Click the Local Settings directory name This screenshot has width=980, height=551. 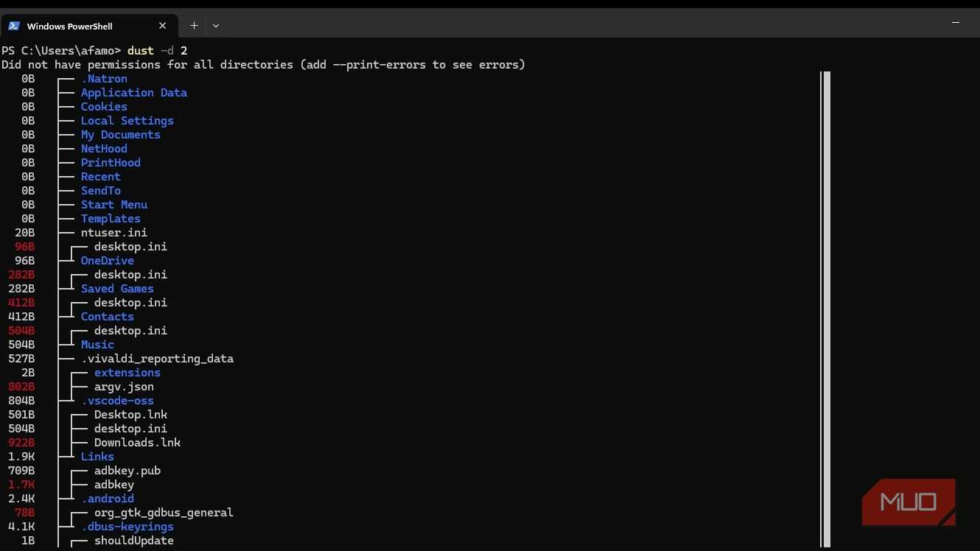click(x=127, y=121)
